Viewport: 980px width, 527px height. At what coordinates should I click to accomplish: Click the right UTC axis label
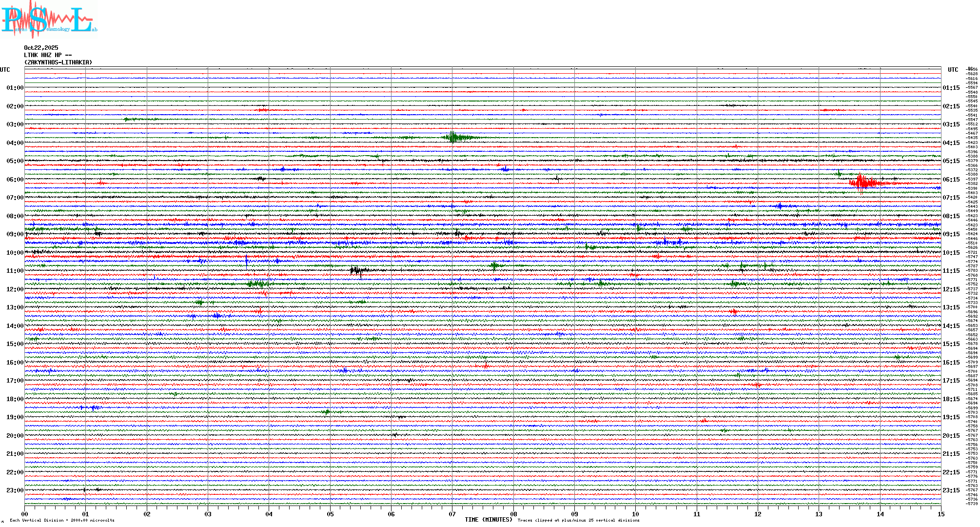click(953, 70)
